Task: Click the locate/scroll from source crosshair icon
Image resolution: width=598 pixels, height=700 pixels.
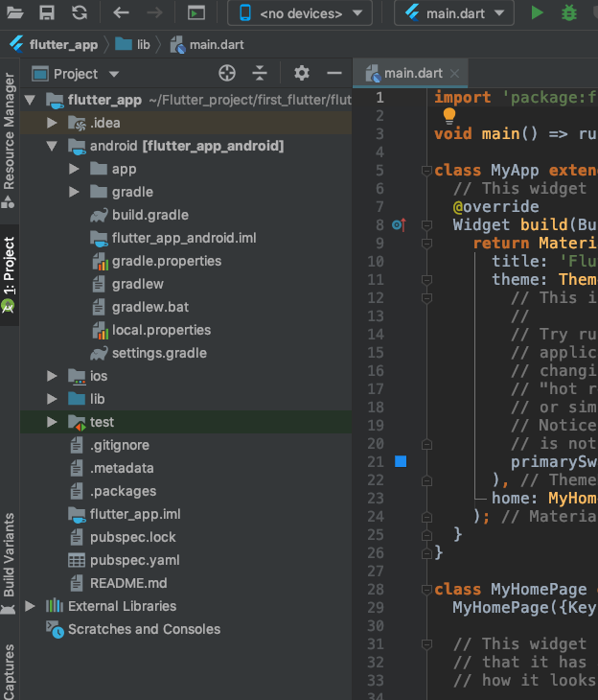Action: tap(227, 73)
